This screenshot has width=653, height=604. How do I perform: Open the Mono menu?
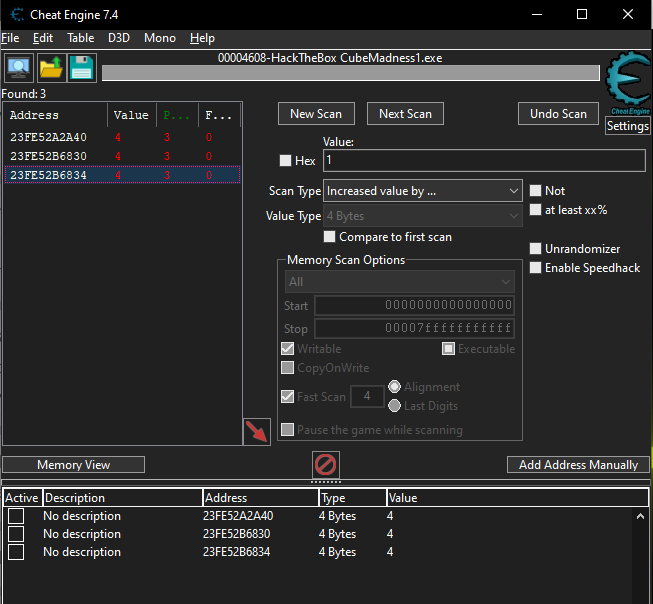pos(160,38)
